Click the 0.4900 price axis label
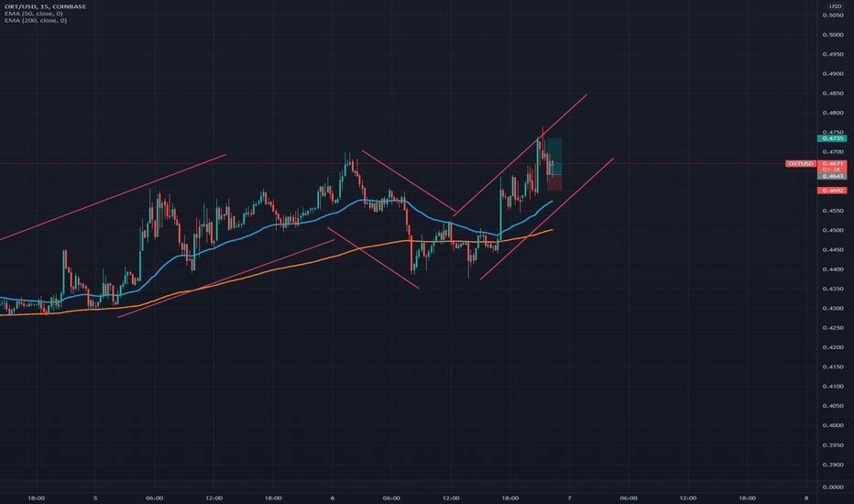Viewport: 854px width, 504px height. 833,74
